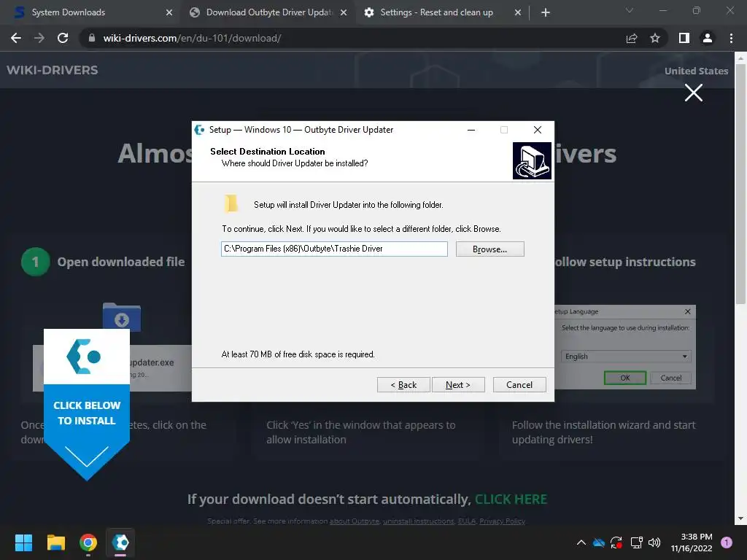Click the setup installer disk icon

click(532, 161)
